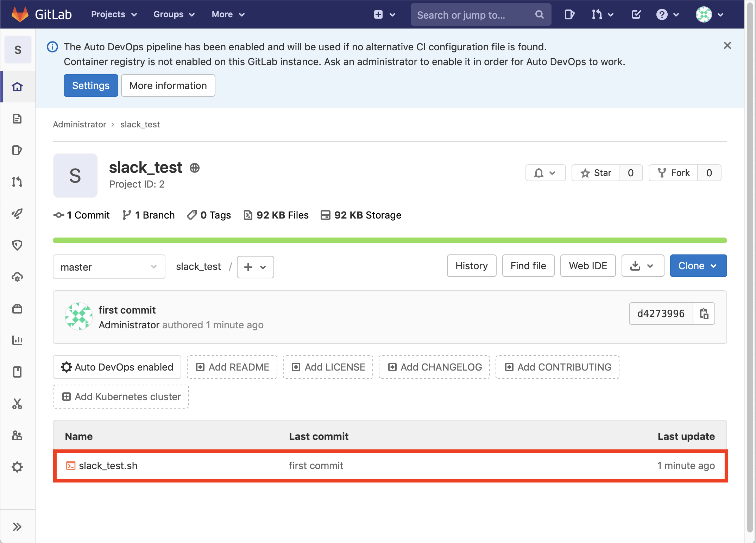Open Issues icon in top navbar
The height and width of the screenshot is (543, 756).
point(569,14)
